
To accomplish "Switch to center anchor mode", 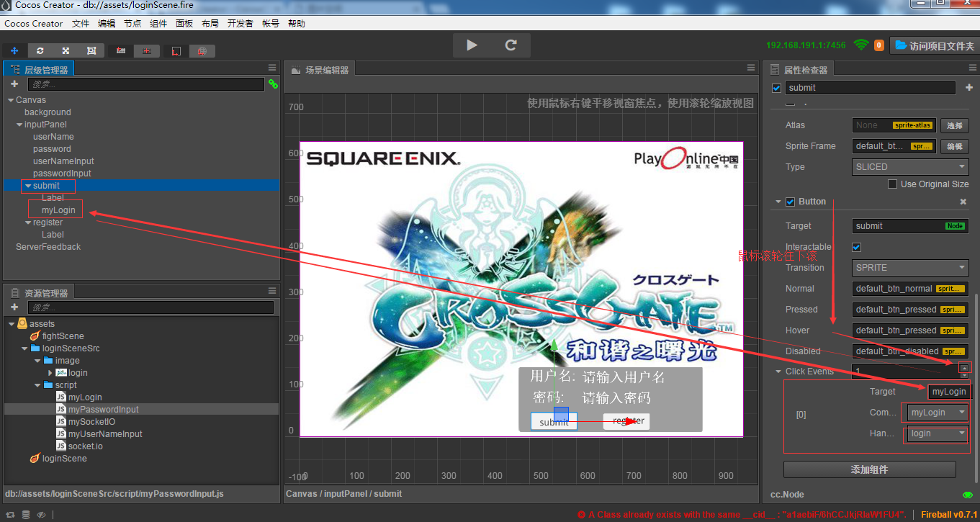I will click(x=147, y=51).
